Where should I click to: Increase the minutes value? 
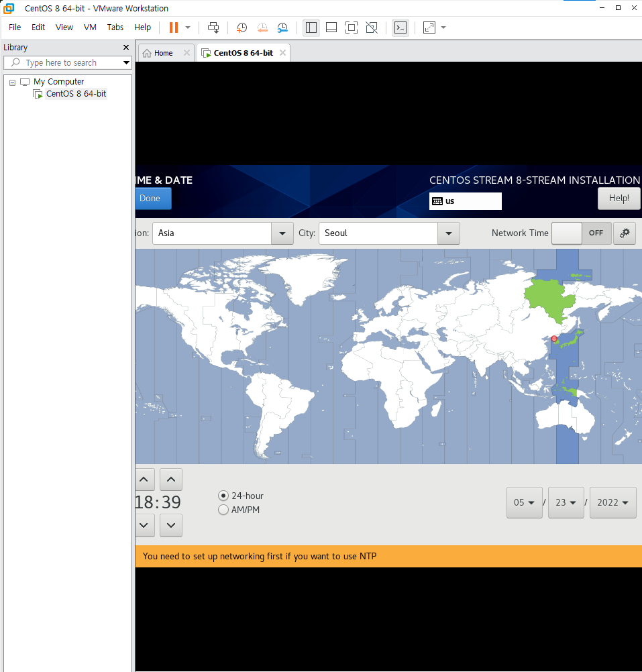click(x=171, y=480)
